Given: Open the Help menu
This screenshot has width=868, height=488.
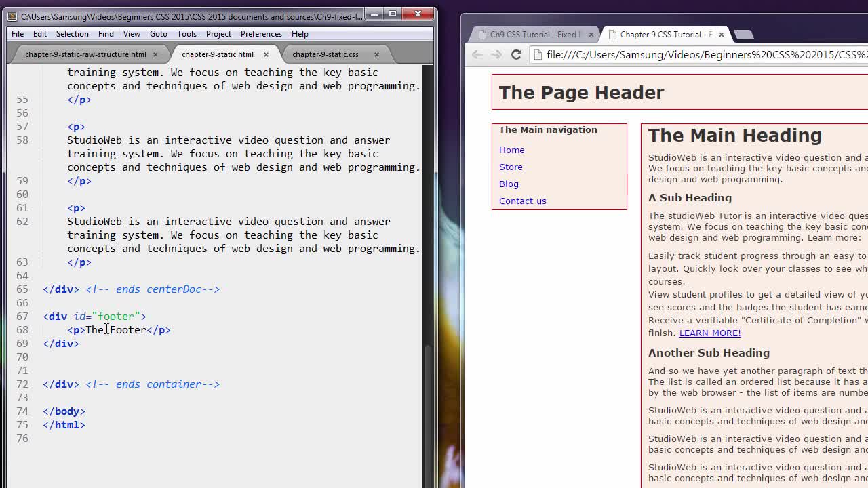Looking at the screenshot, I should [x=300, y=34].
